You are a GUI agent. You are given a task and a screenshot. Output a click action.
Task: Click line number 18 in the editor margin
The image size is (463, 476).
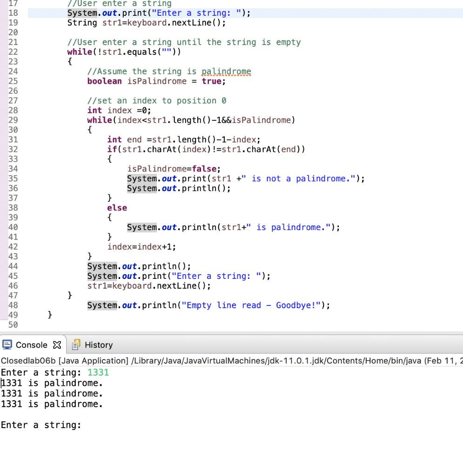point(13,13)
